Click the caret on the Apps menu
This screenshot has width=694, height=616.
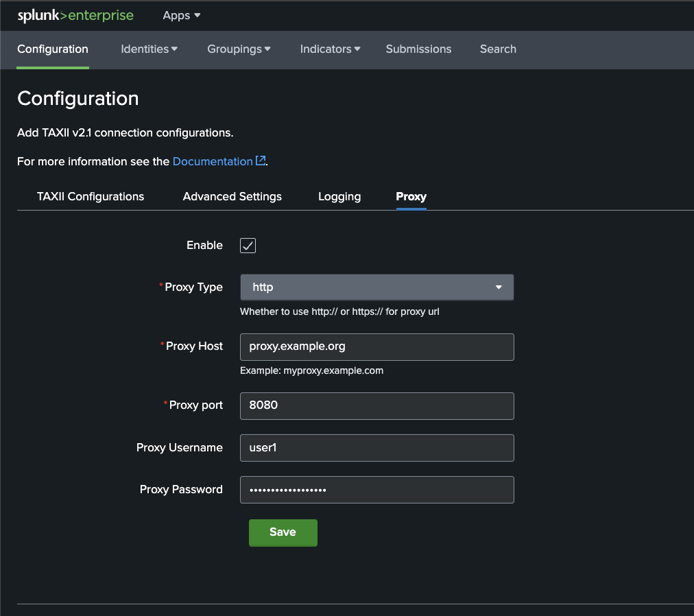(198, 15)
